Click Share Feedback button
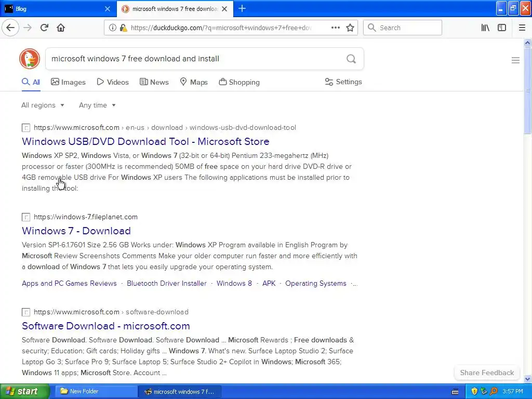This screenshot has height=399, width=532. click(487, 373)
